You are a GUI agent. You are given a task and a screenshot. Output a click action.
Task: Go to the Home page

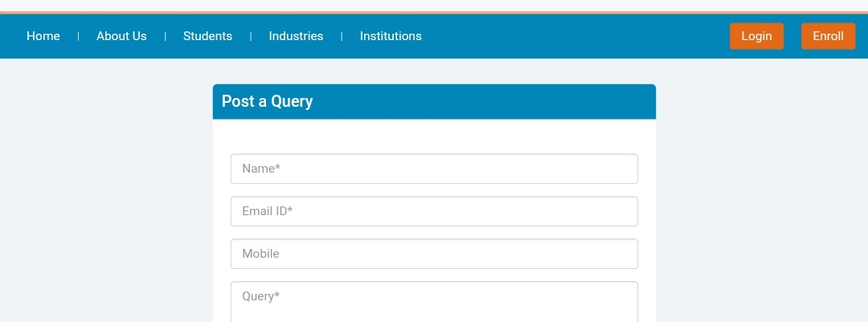tap(43, 36)
